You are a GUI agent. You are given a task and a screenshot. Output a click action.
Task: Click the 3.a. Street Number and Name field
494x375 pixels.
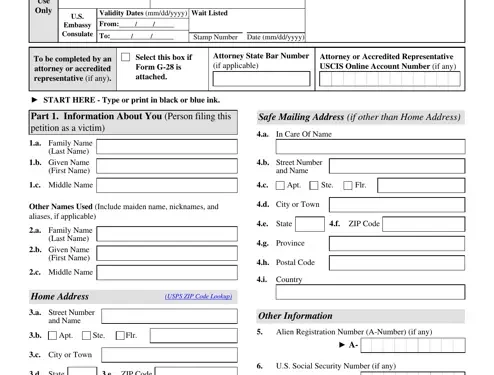point(169,316)
